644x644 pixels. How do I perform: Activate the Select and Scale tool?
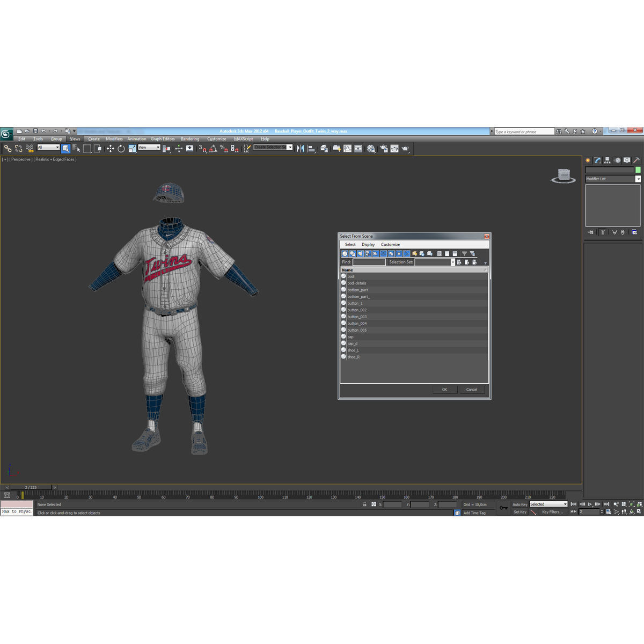click(x=132, y=149)
